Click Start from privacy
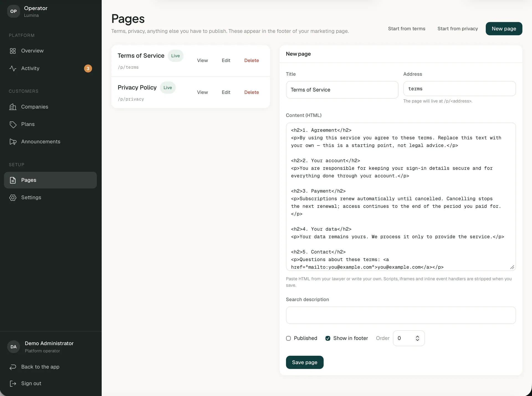Screen dimensions: 532x396 tap(457, 29)
